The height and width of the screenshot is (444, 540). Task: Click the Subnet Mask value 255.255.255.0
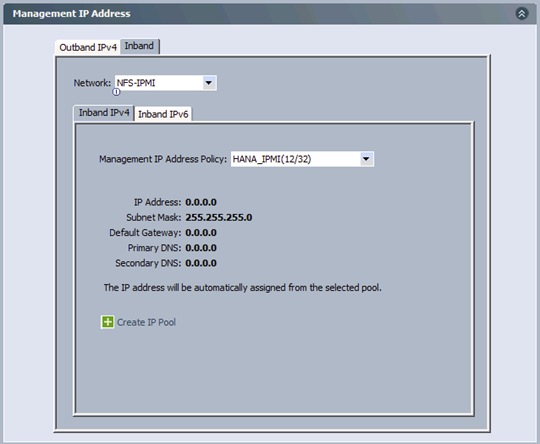click(x=219, y=217)
